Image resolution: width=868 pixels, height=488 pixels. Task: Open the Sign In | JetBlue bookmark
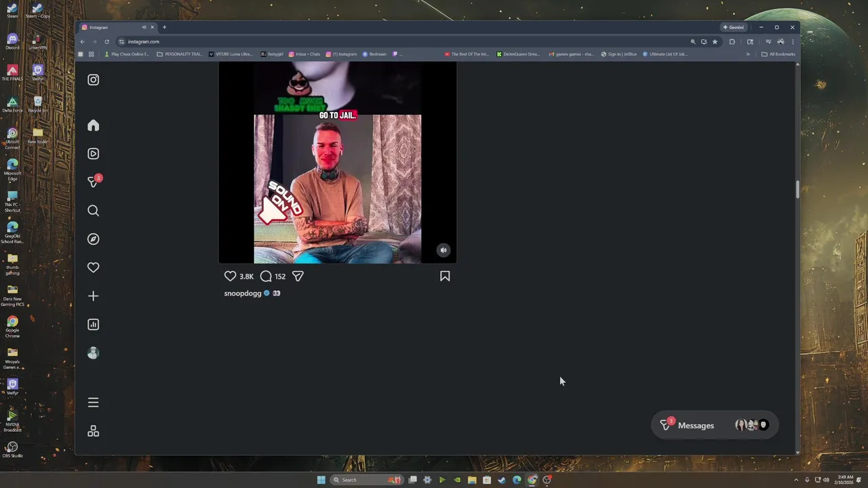[619, 54]
